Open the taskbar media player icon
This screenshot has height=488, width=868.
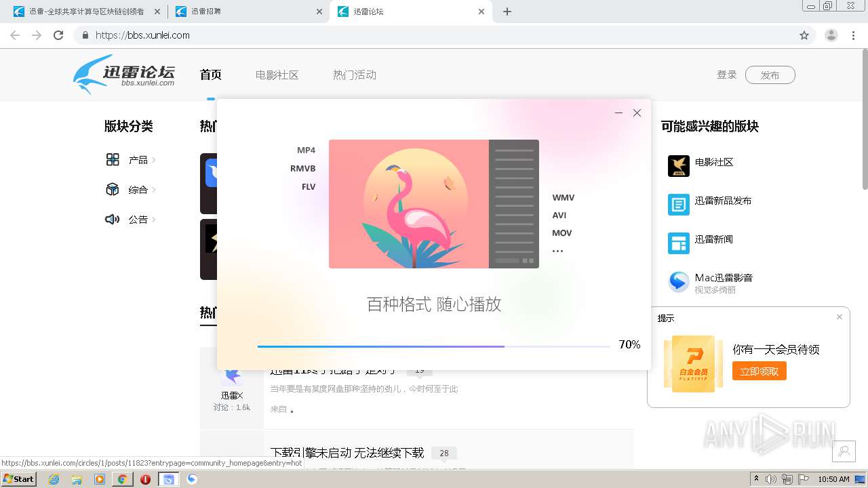pos(100,479)
